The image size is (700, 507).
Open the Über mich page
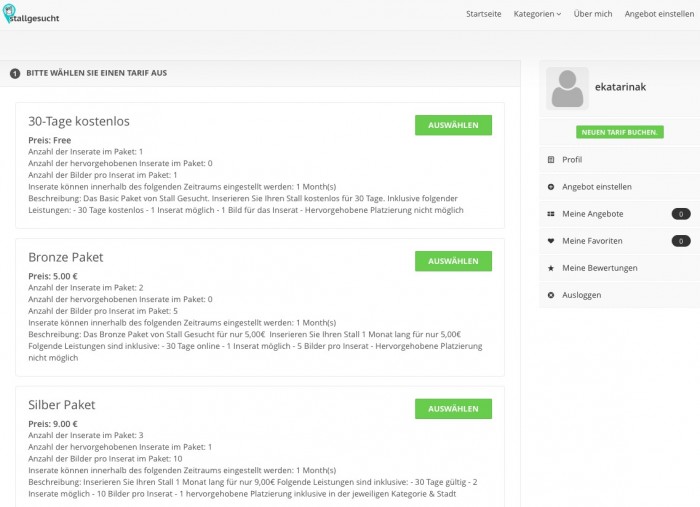(593, 14)
